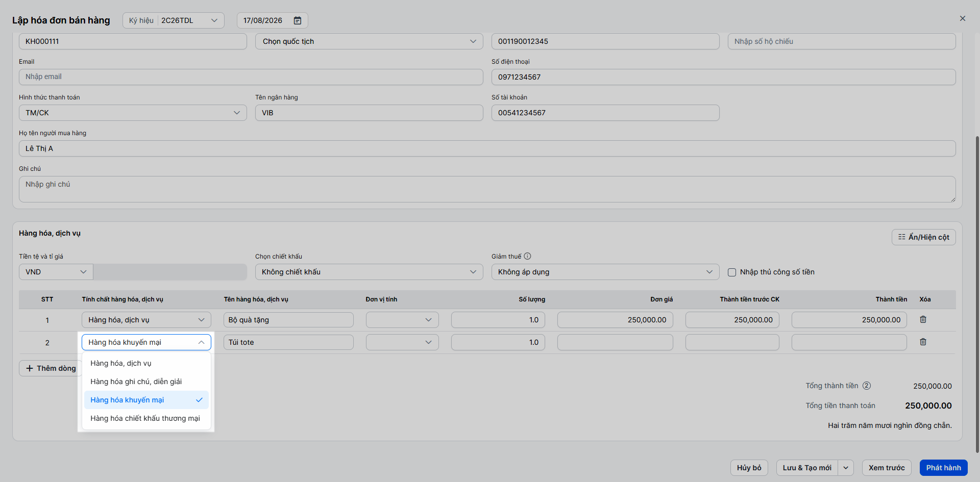The width and height of the screenshot is (980, 482).
Task: Select Hàng hóa khuyến mại option
Action: (146, 400)
